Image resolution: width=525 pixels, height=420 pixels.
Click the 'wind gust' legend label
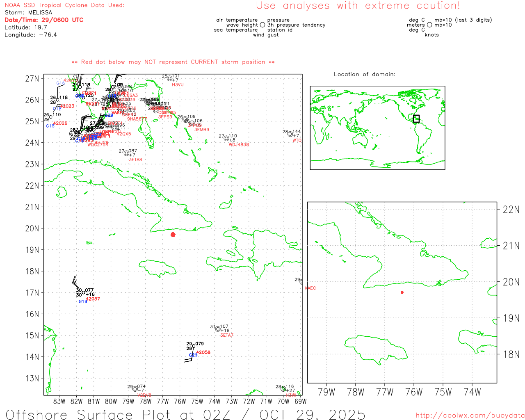point(266,35)
